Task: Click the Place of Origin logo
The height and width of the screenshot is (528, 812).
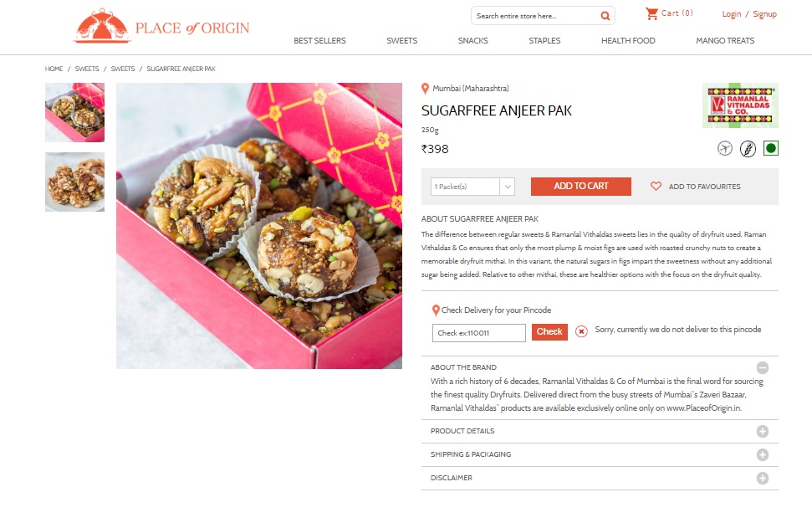Action: (161, 25)
